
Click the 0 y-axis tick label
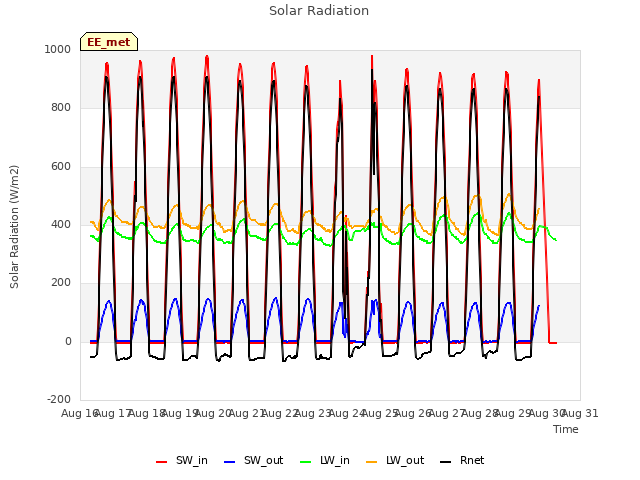click(x=68, y=341)
